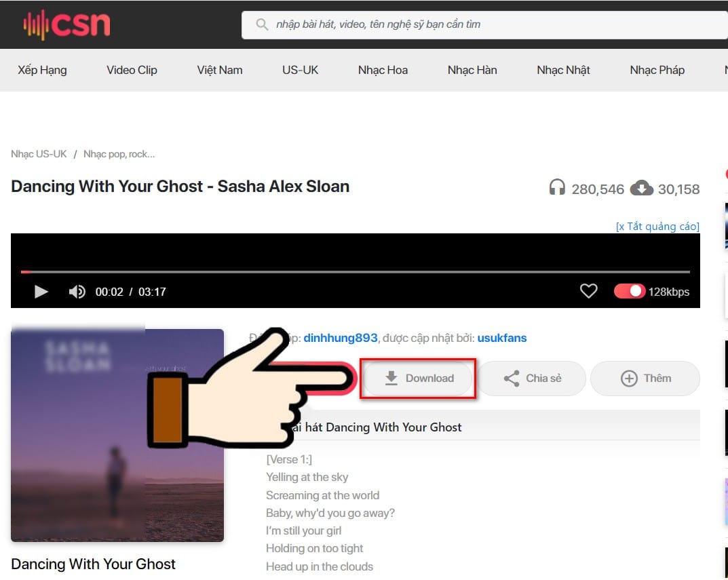Close ads via Tắt quảng cáo link
The width and height of the screenshot is (728, 580).
click(657, 226)
